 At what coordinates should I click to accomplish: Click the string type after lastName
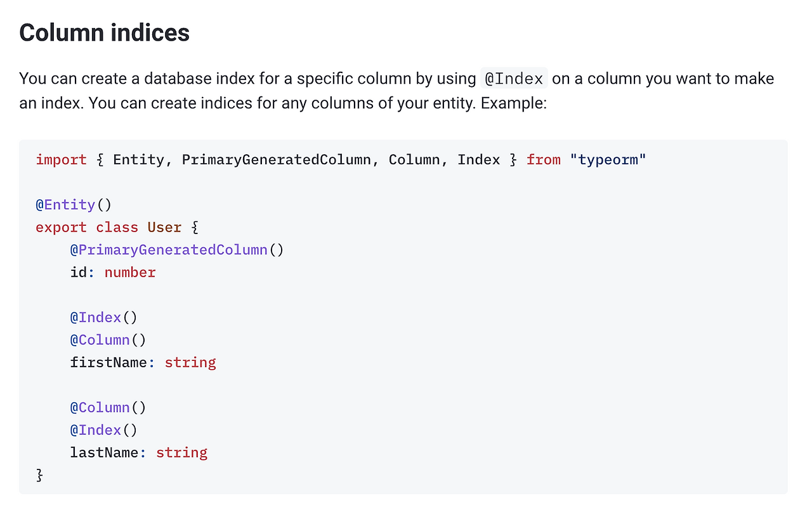pos(181,453)
